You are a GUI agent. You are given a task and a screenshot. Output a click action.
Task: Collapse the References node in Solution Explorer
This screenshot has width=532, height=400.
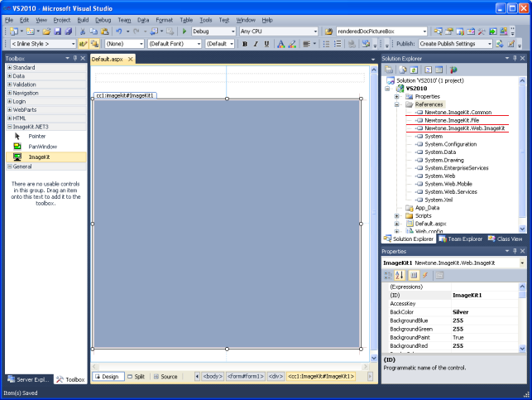click(x=396, y=104)
